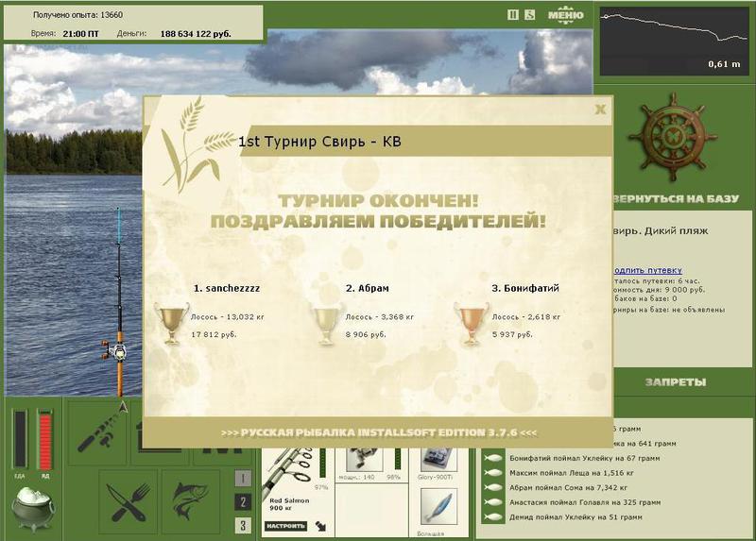Click the arrow icon beside НАСТРОИТЬ
756x541 pixels.
point(320,526)
